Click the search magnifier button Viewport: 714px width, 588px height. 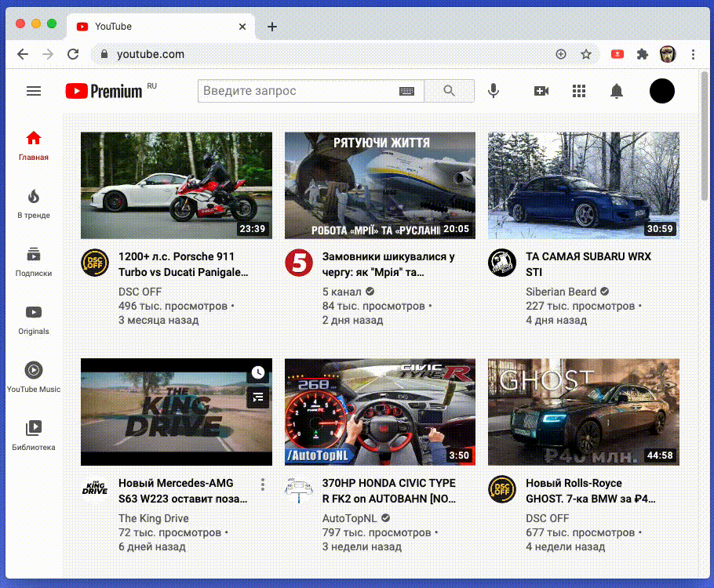[x=449, y=91]
